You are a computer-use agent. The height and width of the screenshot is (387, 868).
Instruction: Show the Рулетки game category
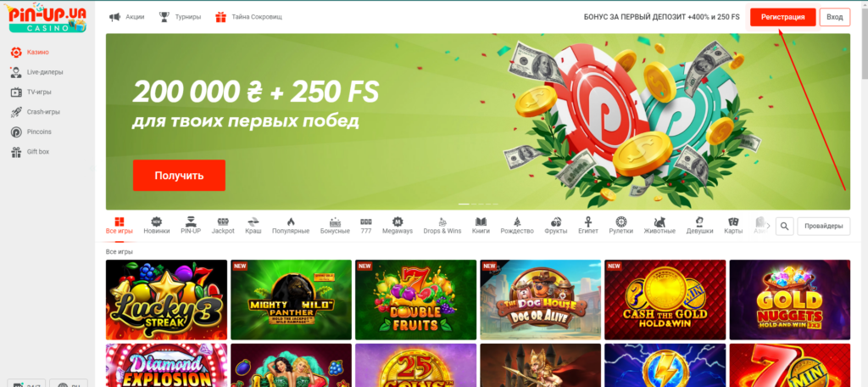pos(620,226)
